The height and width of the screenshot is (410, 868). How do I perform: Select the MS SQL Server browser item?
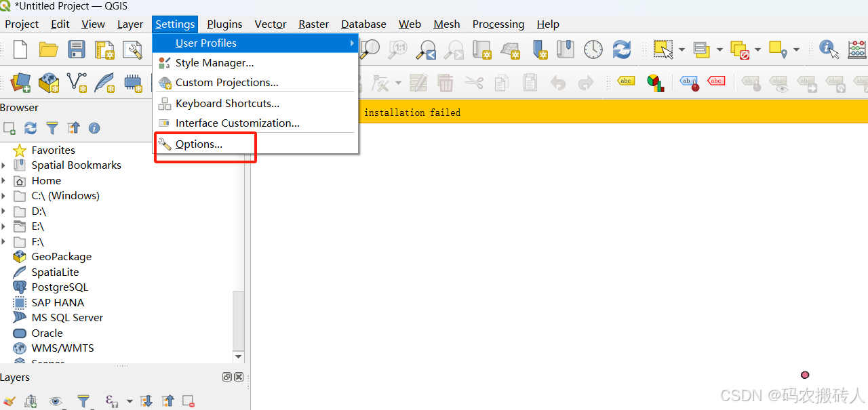tap(58, 318)
